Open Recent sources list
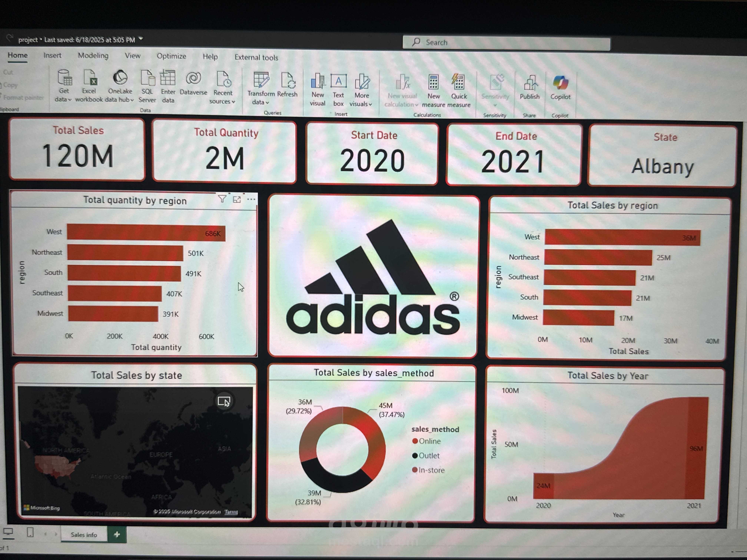The image size is (747, 560). [223, 88]
